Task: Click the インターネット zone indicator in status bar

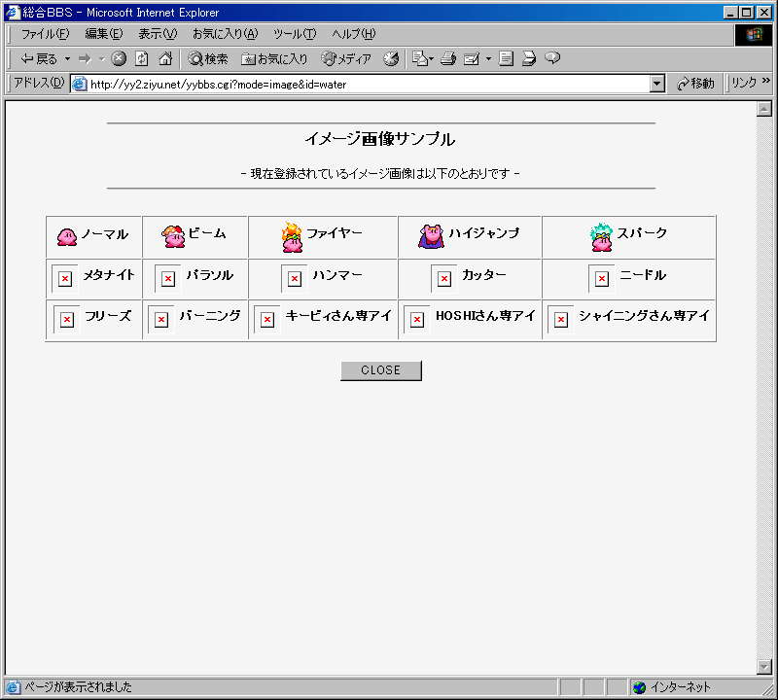Action: pyautogui.click(x=673, y=687)
